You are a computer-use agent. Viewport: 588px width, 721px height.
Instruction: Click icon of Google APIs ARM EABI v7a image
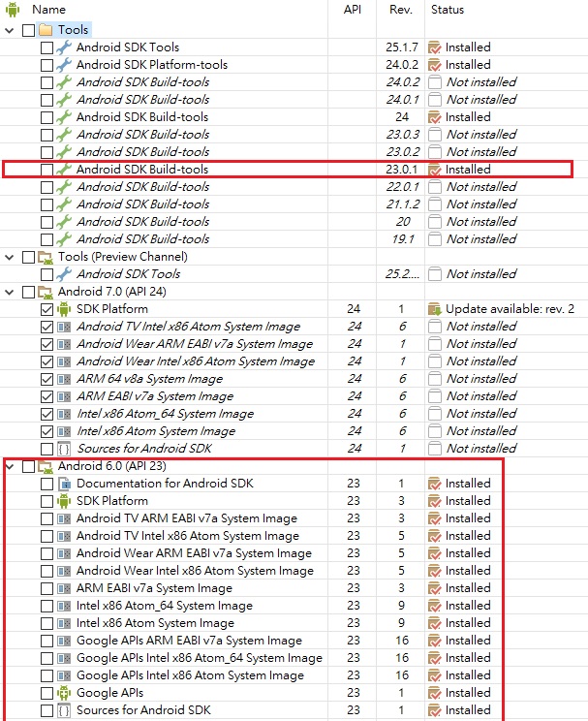64,641
